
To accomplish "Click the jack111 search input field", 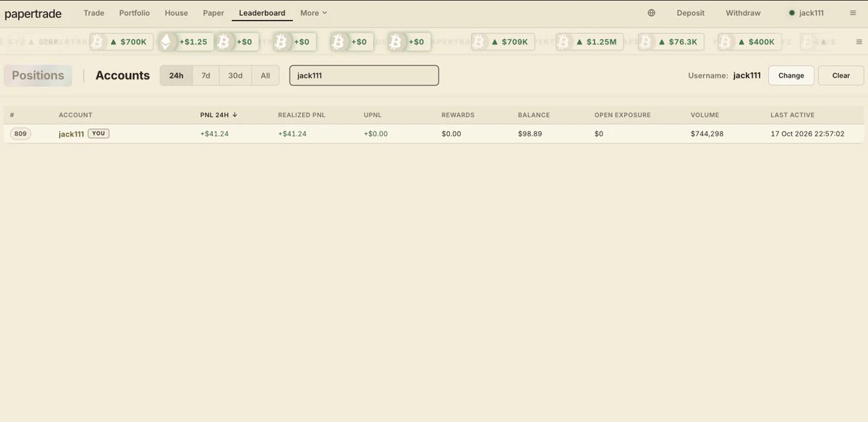I will [364, 75].
